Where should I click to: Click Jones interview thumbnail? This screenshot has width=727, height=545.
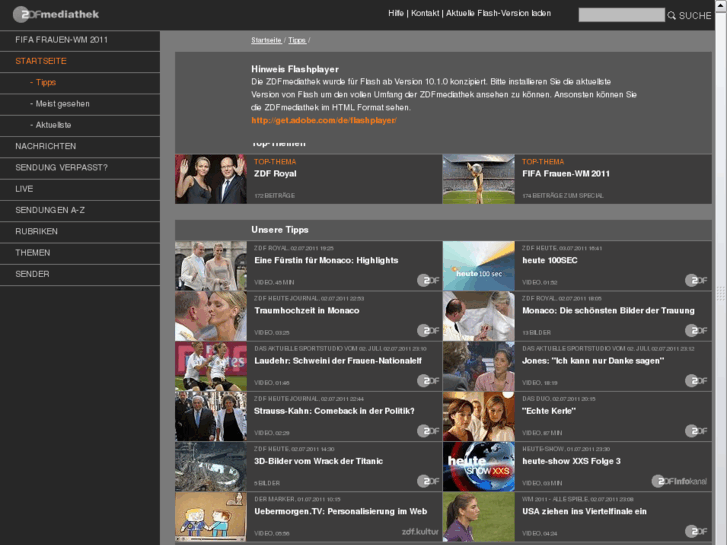[478, 366]
